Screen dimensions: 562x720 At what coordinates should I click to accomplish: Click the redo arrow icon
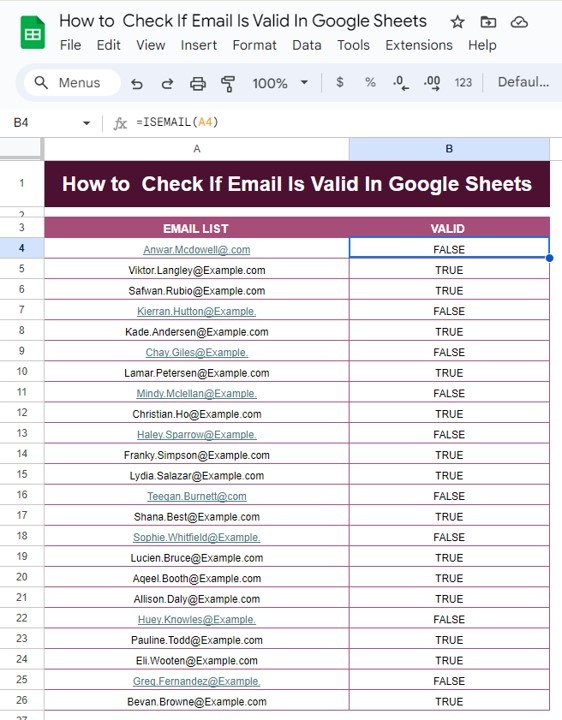[x=167, y=84]
